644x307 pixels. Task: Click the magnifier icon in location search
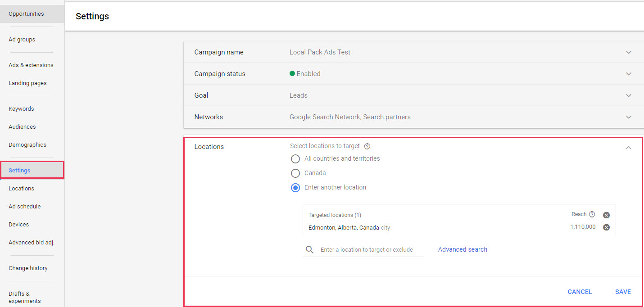pos(309,250)
